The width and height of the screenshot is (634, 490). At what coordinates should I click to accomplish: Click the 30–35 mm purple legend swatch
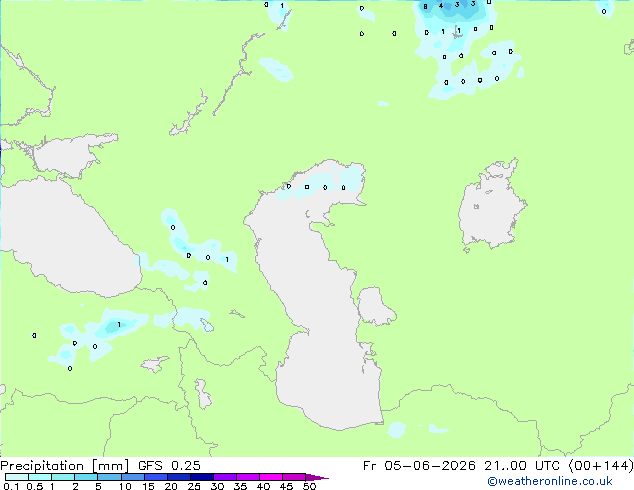click(225, 477)
